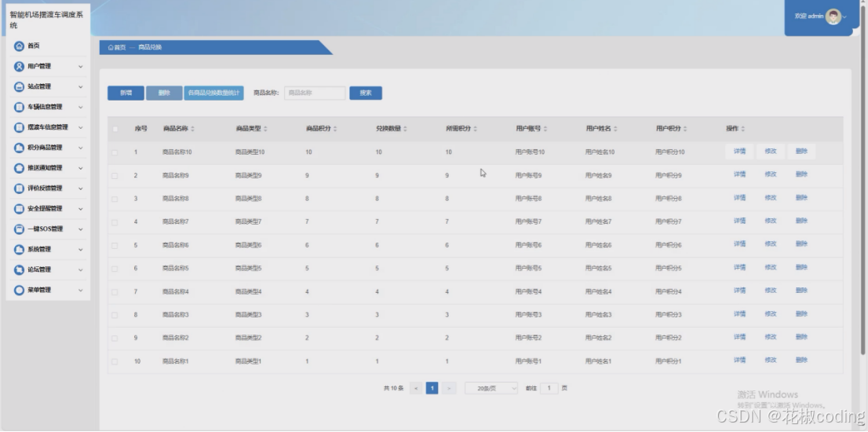Viewport: 868px width, 432px height.
Task: Expand 用户管理 with its chevron
Action: 81,67
